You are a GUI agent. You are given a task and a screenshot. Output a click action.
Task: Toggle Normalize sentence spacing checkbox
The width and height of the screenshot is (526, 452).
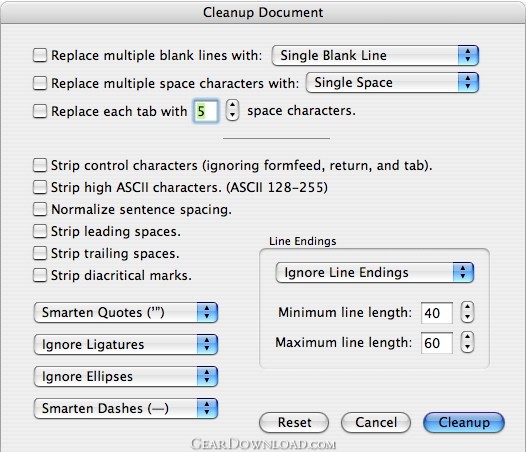[40, 209]
